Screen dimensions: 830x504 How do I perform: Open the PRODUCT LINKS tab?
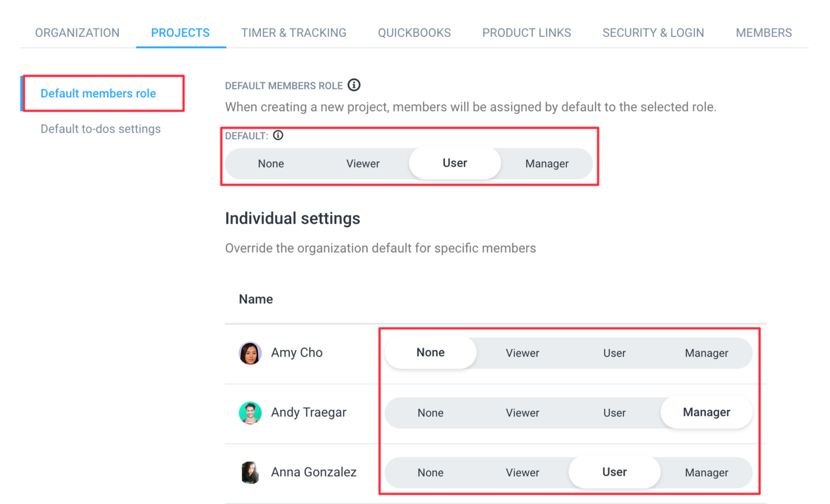click(526, 32)
